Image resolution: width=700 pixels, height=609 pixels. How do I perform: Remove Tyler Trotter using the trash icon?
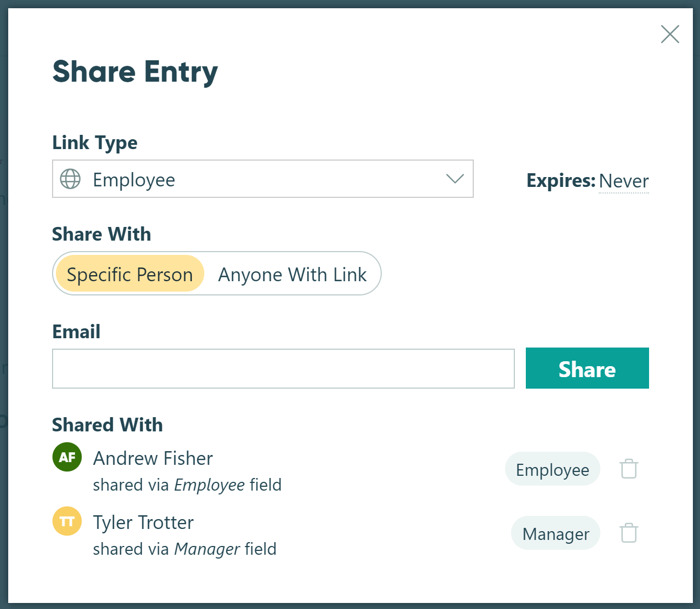coord(628,532)
